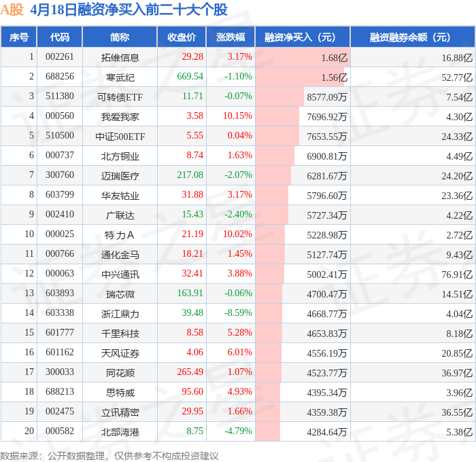This screenshot has height=462, width=476.
Task: Click stock code 510500
Action: tap(60, 135)
